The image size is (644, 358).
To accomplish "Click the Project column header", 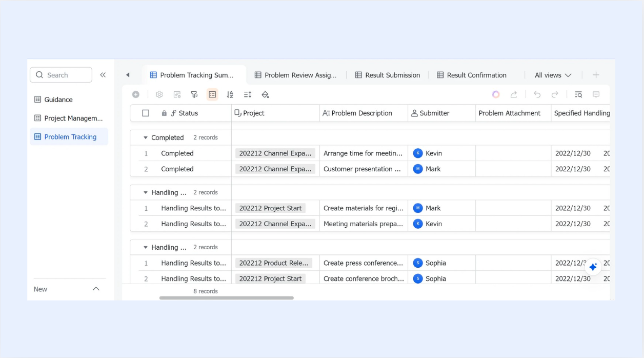I will coord(275,113).
